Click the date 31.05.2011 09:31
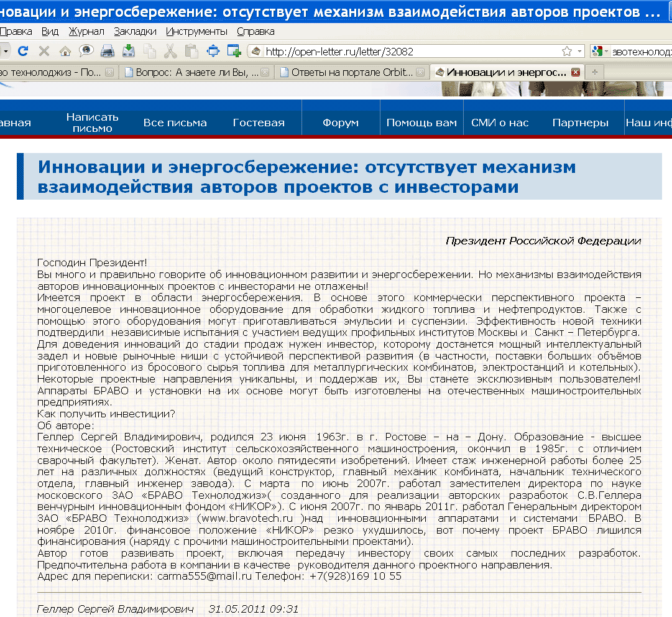This screenshot has width=672, height=617. click(253, 609)
